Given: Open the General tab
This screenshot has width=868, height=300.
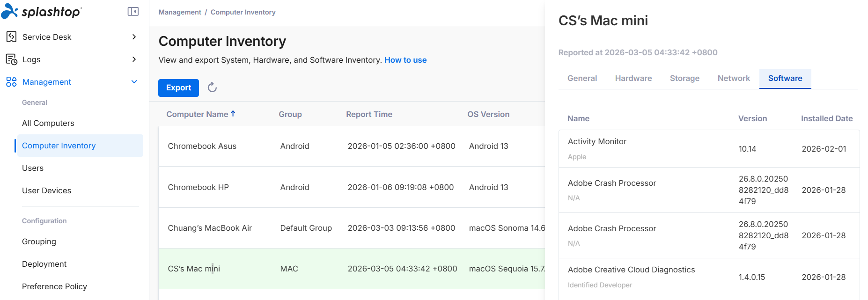Looking at the screenshot, I should pos(582,78).
